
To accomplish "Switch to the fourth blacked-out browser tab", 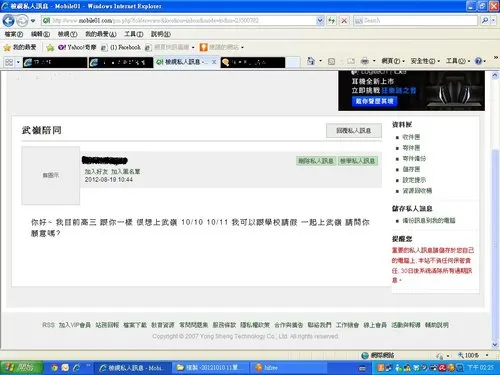I will point(253,62).
